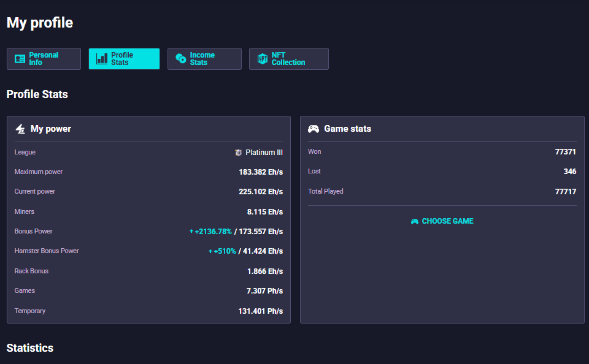
Task: Click the 1.866 Eh/s rack bonus value
Action: [x=265, y=271]
